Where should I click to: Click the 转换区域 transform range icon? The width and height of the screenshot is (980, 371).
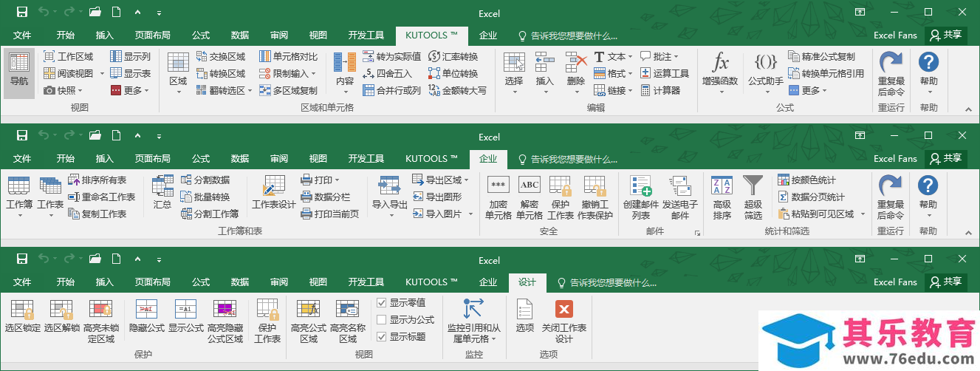coord(202,73)
